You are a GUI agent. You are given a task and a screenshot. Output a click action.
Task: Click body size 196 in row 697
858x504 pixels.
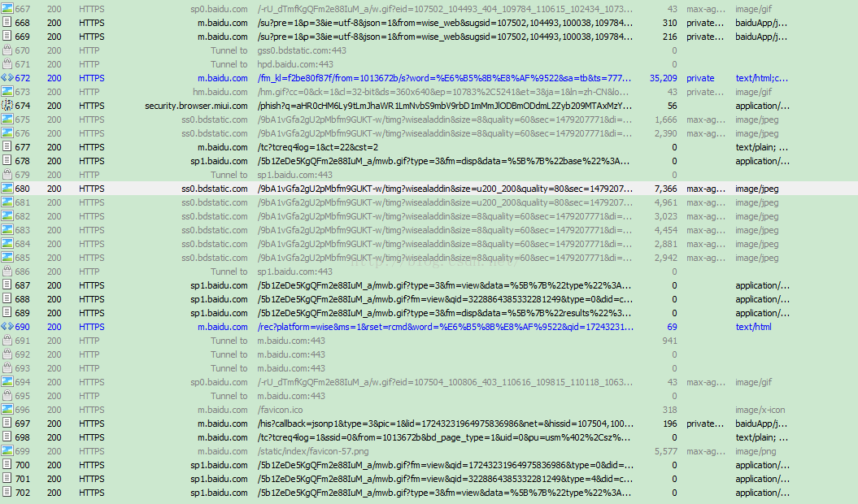coord(670,424)
